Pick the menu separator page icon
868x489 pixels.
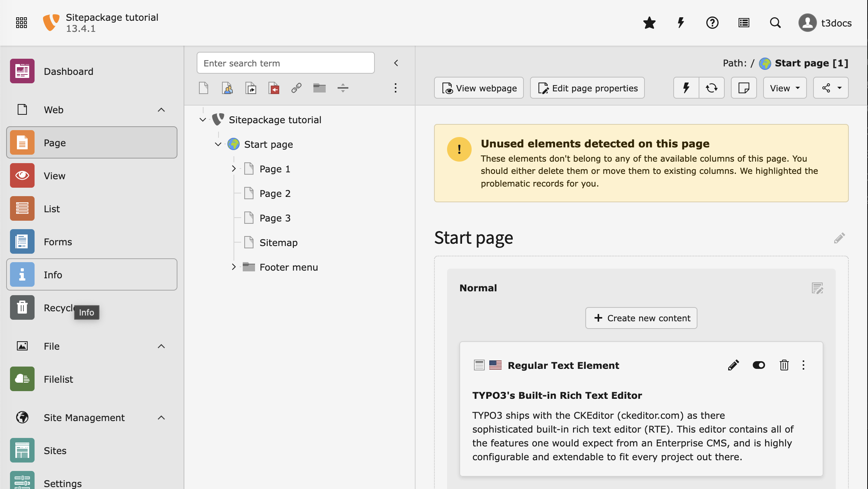pos(343,88)
